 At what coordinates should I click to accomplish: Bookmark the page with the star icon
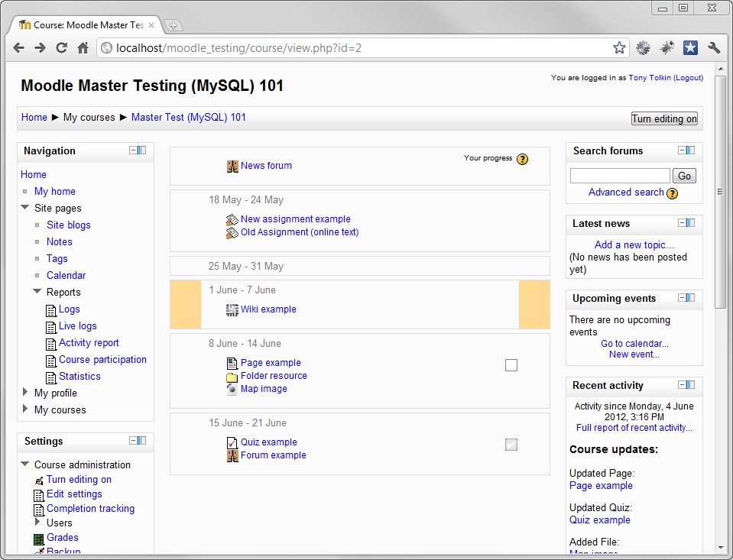tap(619, 47)
